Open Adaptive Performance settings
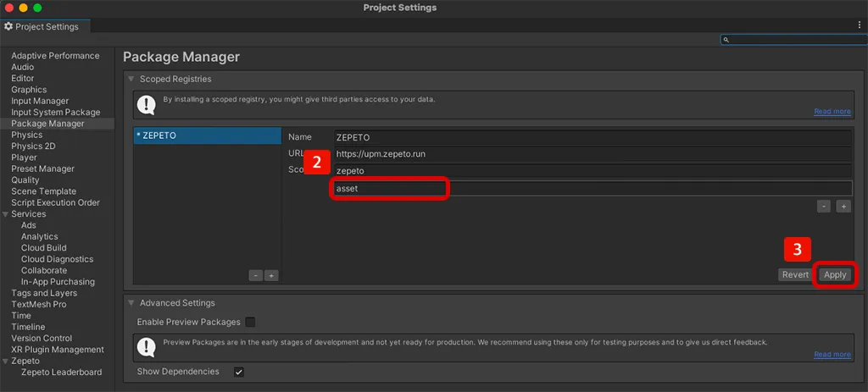Viewport: 868px width, 392px height. pyautogui.click(x=55, y=56)
